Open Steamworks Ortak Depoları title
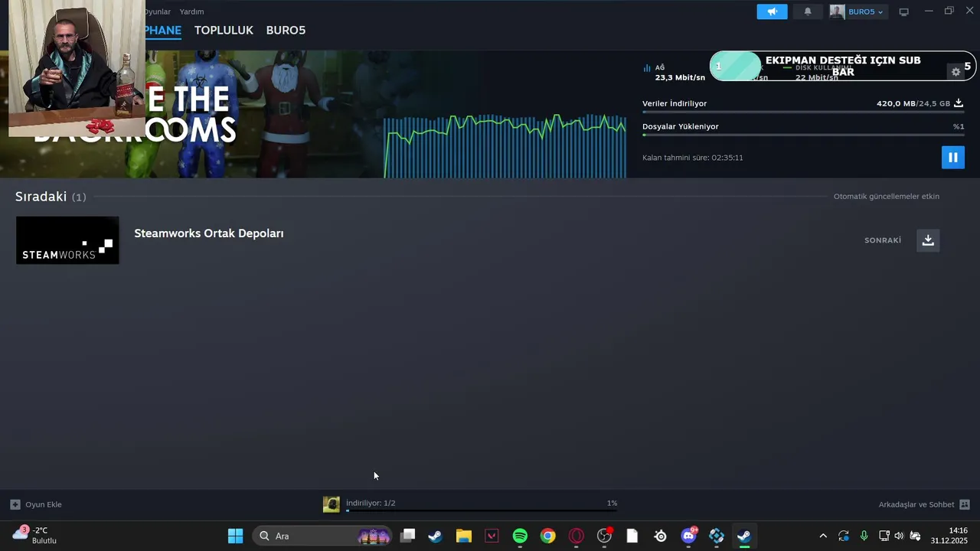Viewport: 980px width, 551px height. tap(209, 233)
